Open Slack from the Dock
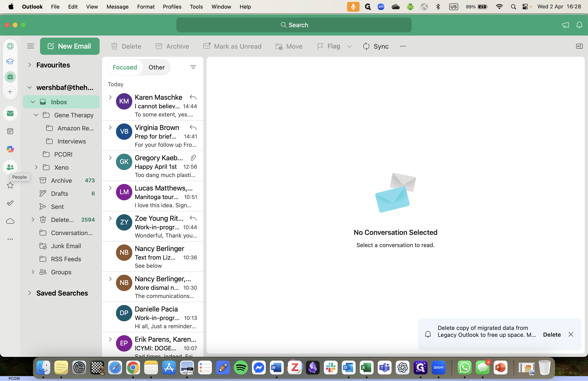 tap(331, 368)
